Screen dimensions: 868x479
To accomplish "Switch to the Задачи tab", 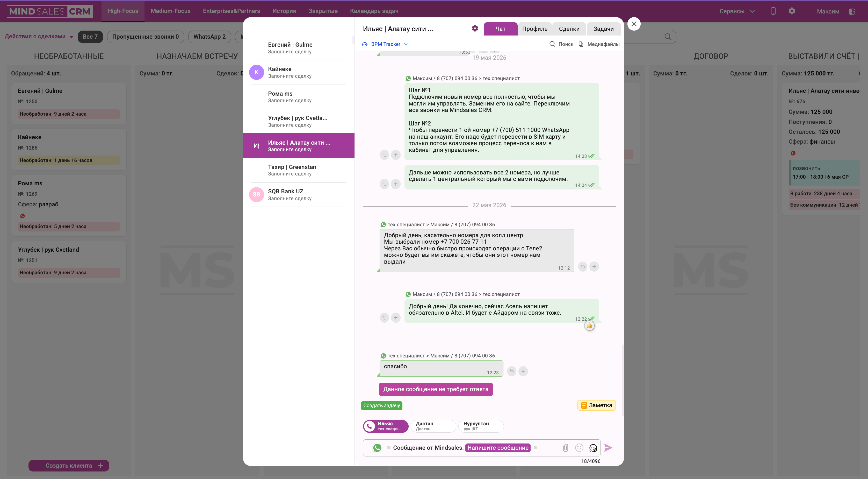I will click(604, 29).
